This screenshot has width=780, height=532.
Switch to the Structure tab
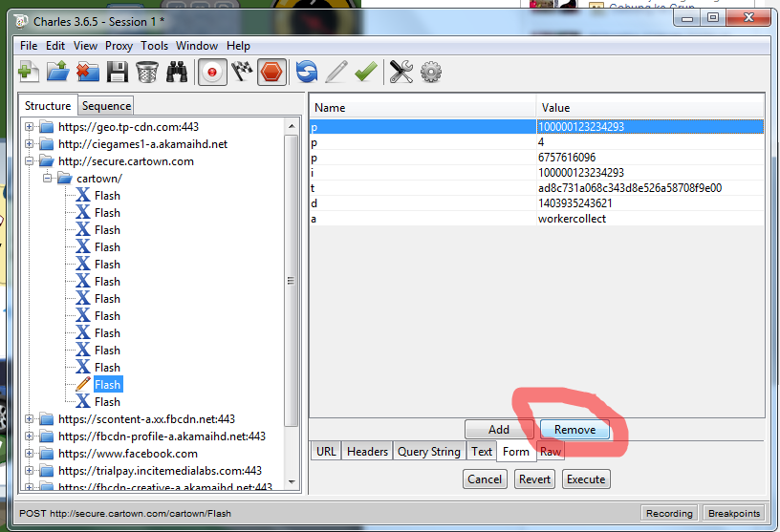pos(48,106)
